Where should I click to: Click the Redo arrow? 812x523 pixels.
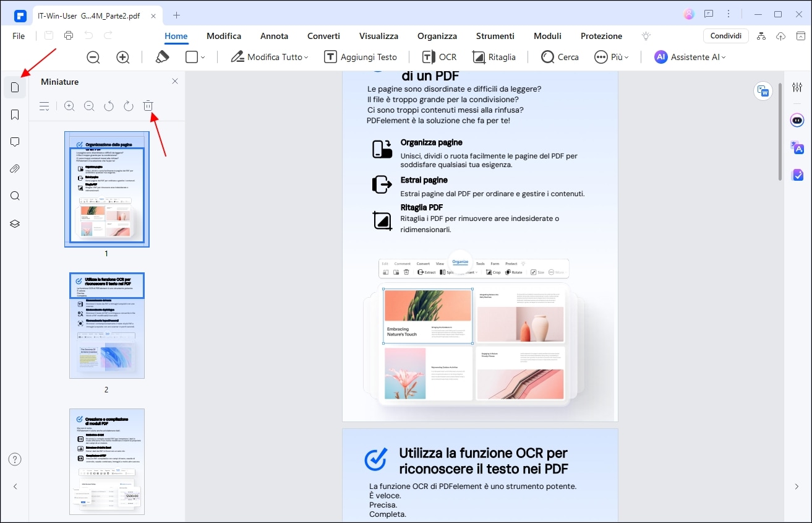[108, 36]
